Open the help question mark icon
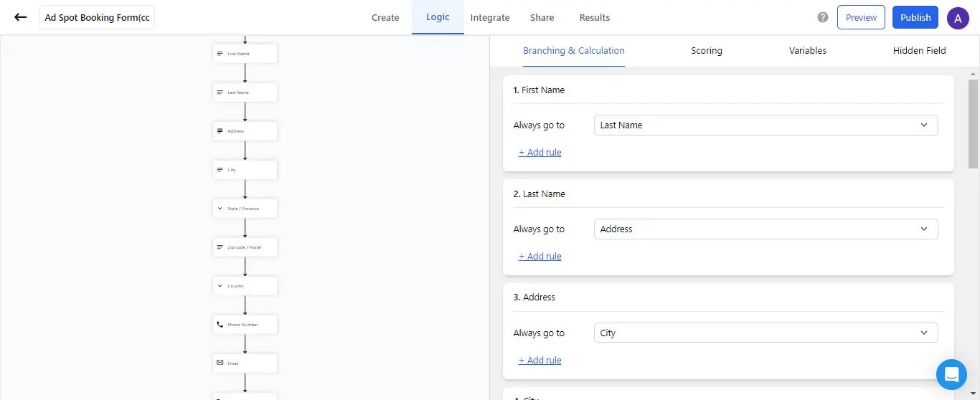Viewport: 980px width, 400px height. (x=823, y=17)
